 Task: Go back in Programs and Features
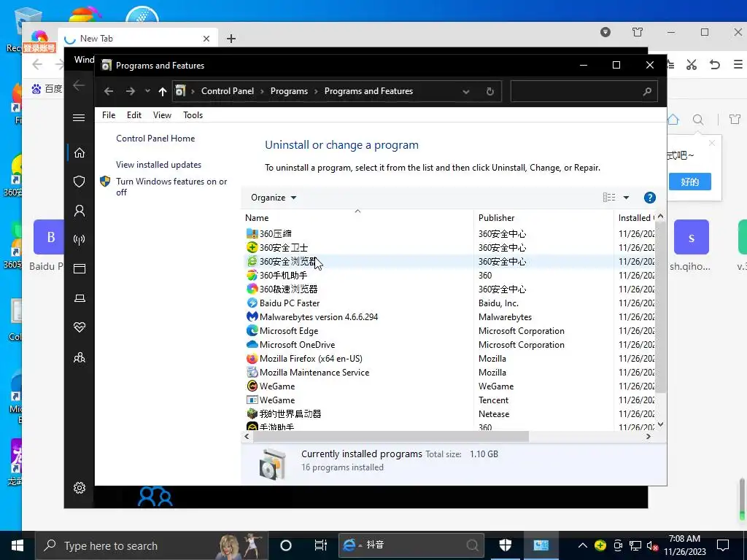[109, 91]
